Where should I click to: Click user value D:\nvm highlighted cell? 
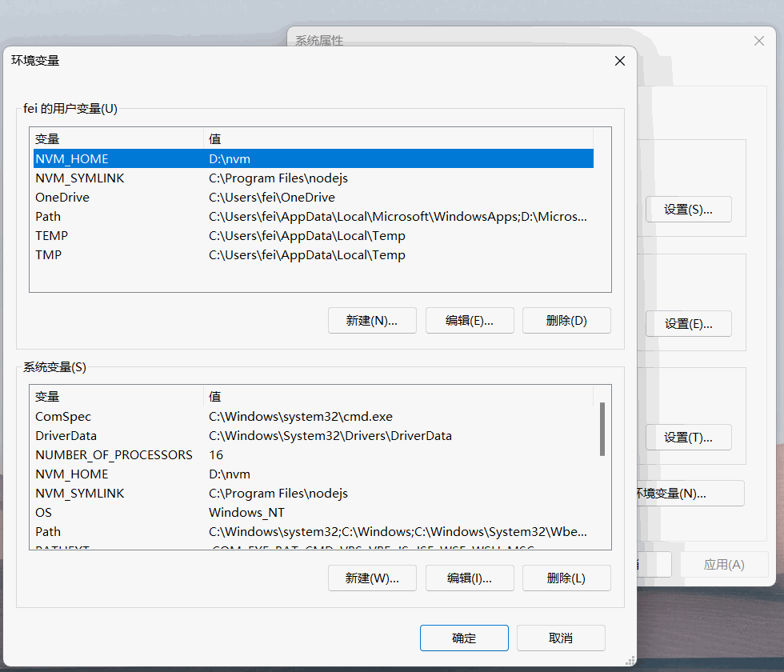click(230, 159)
